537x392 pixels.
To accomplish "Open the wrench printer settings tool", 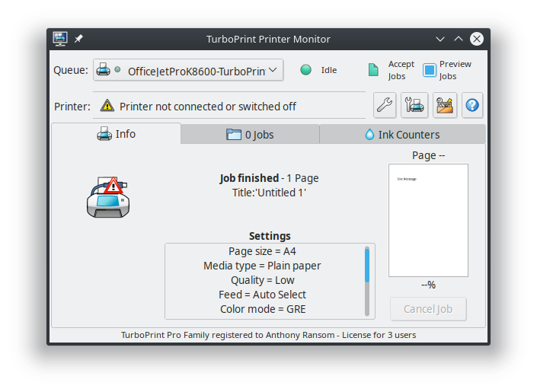I will coord(385,106).
